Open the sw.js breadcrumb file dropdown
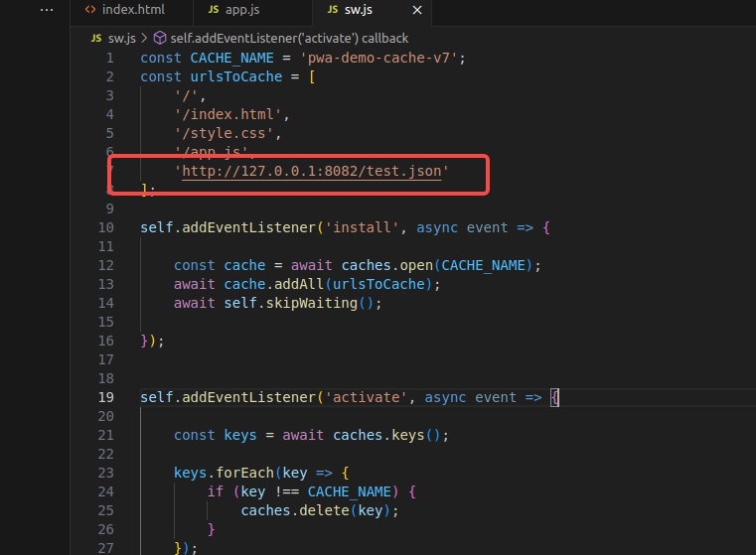Image resolution: width=756 pixels, height=555 pixels. (121, 38)
